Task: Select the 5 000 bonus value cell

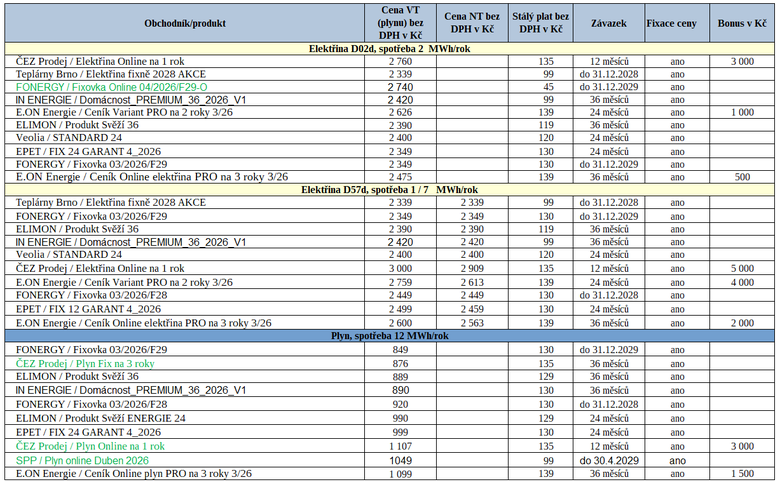Action: click(742, 268)
